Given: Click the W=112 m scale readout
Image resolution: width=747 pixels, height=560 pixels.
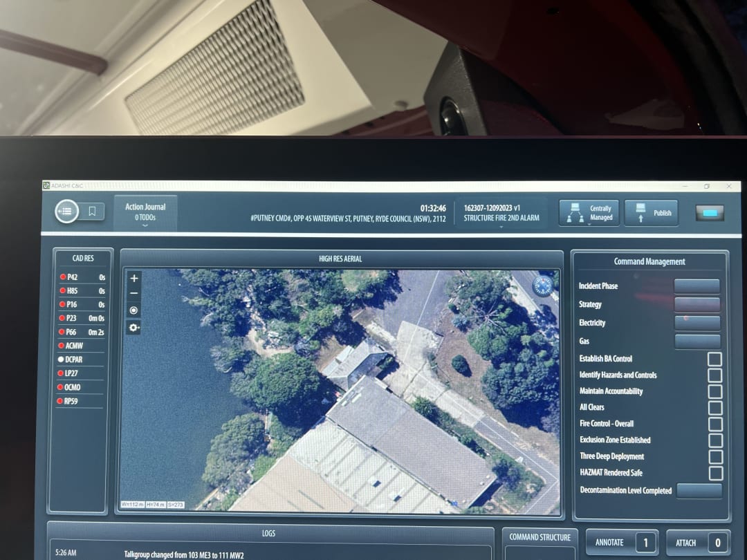Looking at the screenshot, I should 132,504.
